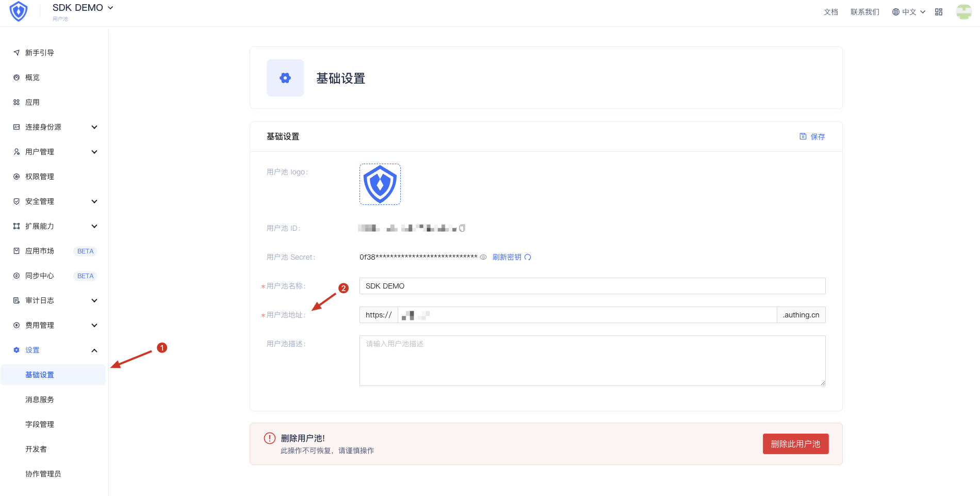The width and height of the screenshot is (980, 496).
Task: Reveal the user pool Secret with eye icon
Action: [483, 257]
